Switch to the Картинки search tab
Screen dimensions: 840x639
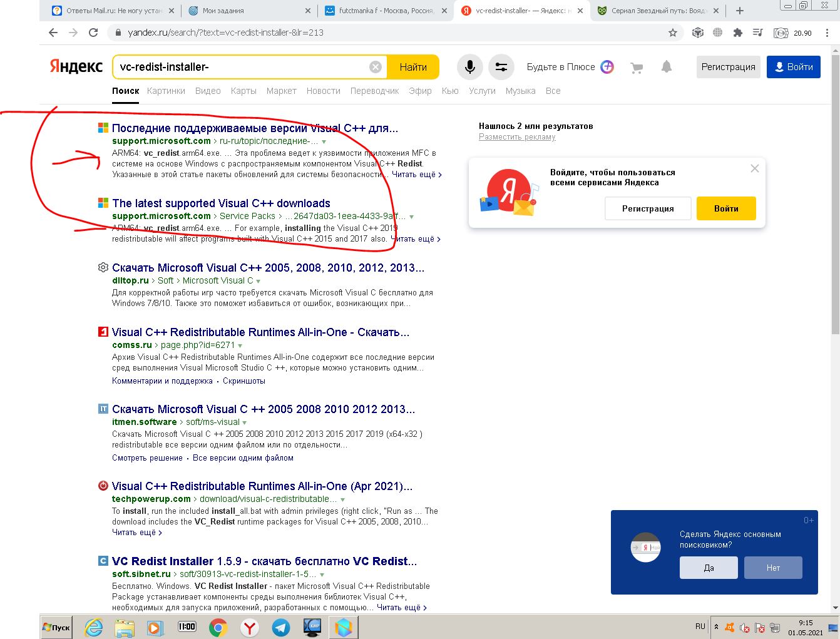(166, 91)
